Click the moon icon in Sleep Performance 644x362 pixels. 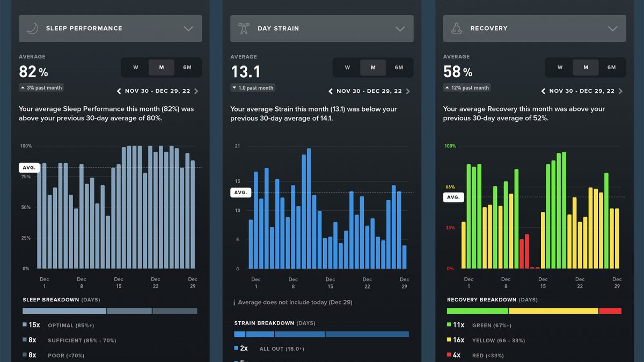coord(32,28)
